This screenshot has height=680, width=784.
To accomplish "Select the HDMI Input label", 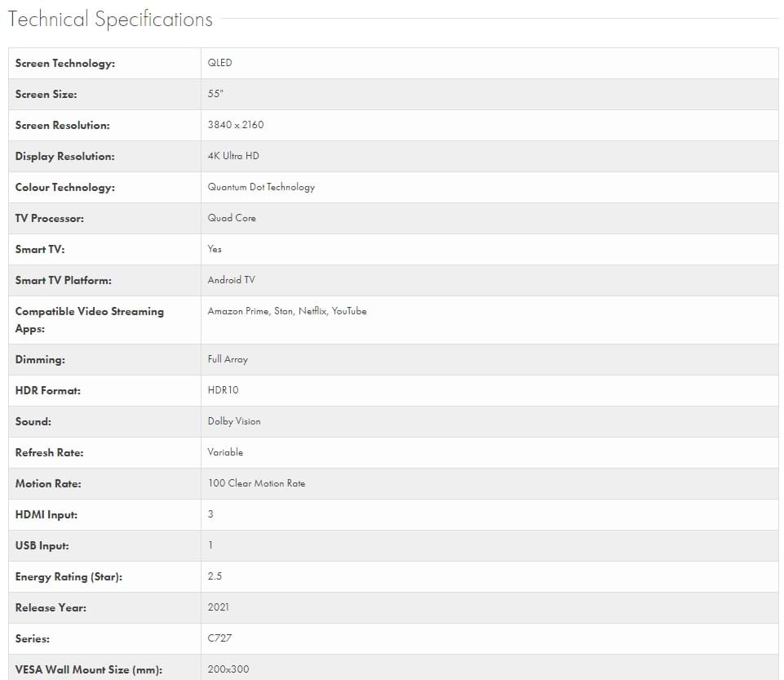I will (x=47, y=515).
